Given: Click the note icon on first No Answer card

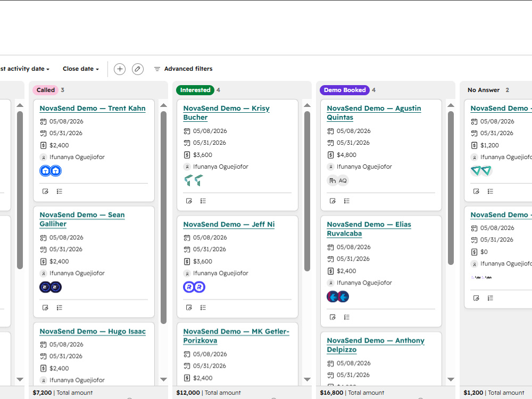Looking at the screenshot, I should [476, 192].
